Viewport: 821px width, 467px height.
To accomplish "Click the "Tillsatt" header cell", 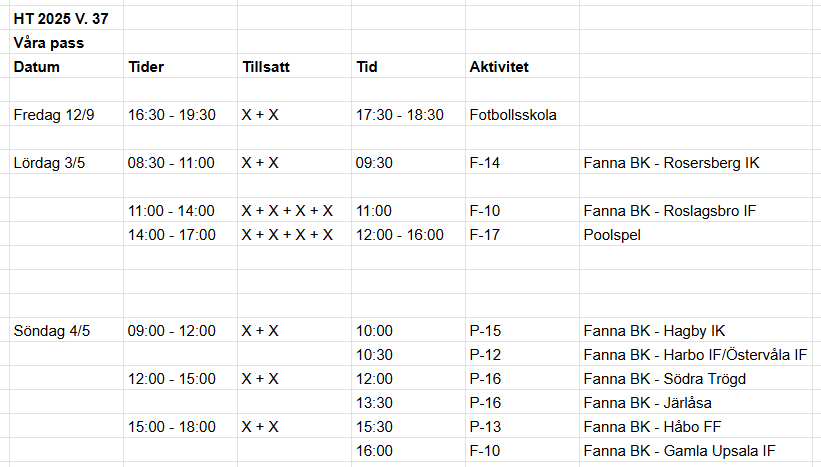I will coord(267,67).
